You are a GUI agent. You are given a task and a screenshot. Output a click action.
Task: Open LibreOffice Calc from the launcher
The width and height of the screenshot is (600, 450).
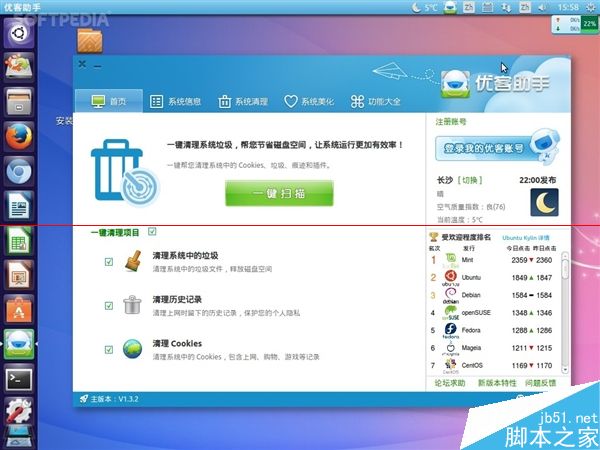(19, 240)
